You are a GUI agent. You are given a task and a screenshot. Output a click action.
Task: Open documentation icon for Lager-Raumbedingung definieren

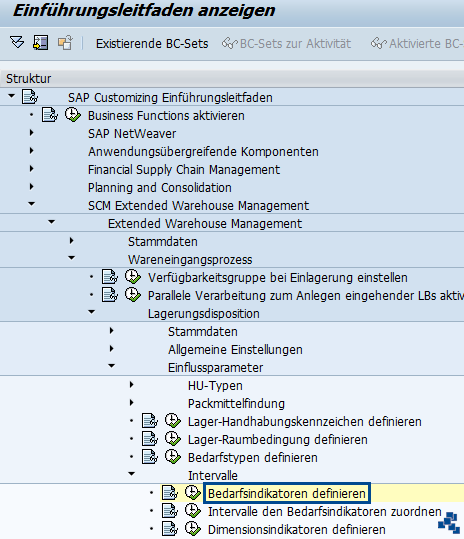click(x=150, y=439)
